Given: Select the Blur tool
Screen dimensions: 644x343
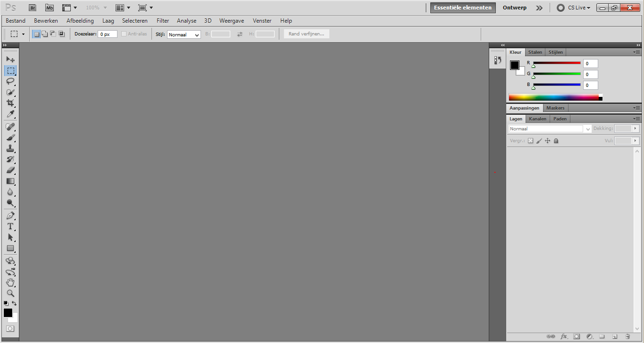Looking at the screenshot, I should click(10, 192).
